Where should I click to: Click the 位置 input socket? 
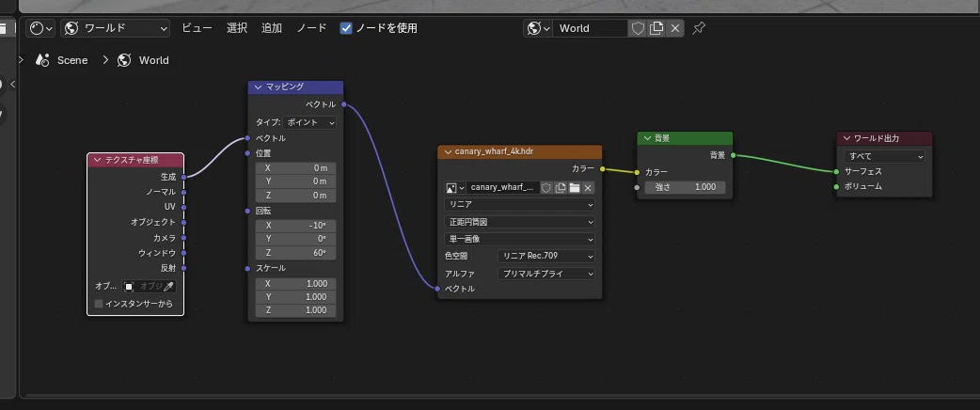[247, 153]
